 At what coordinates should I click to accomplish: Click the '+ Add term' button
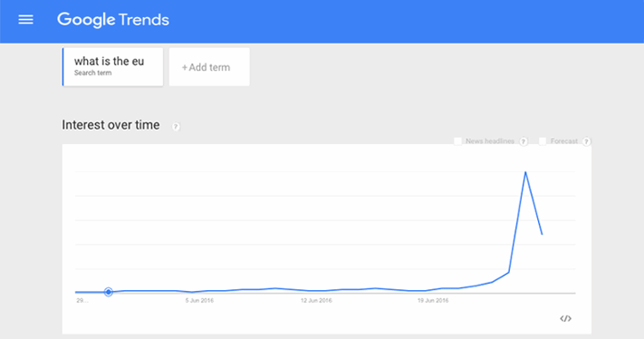(209, 66)
